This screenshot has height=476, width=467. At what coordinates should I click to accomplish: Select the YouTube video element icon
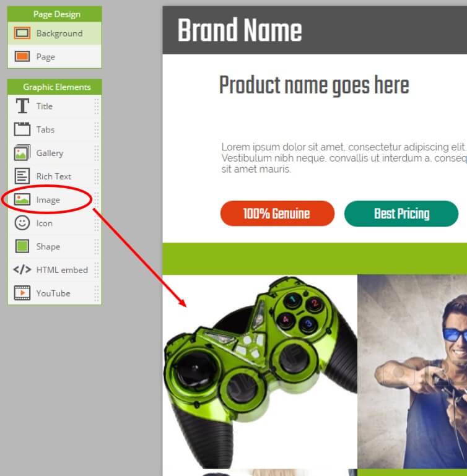22,293
